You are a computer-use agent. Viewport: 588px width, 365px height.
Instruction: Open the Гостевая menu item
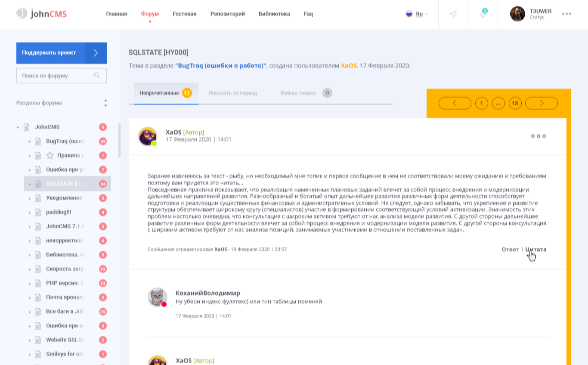(x=184, y=14)
